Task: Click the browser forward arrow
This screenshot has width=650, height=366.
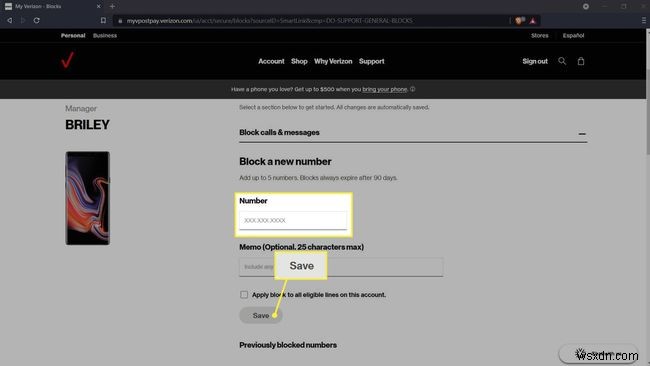Action: tap(23, 20)
